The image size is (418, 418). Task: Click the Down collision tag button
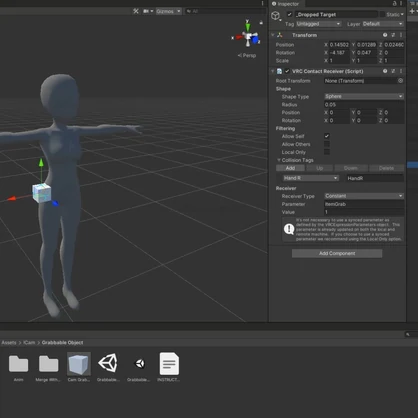coord(351,168)
